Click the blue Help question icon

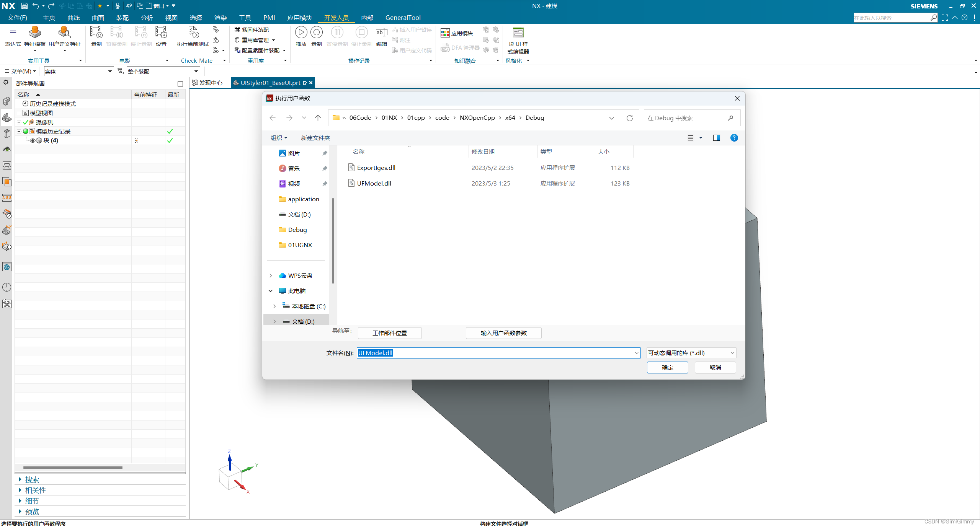[x=734, y=138]
